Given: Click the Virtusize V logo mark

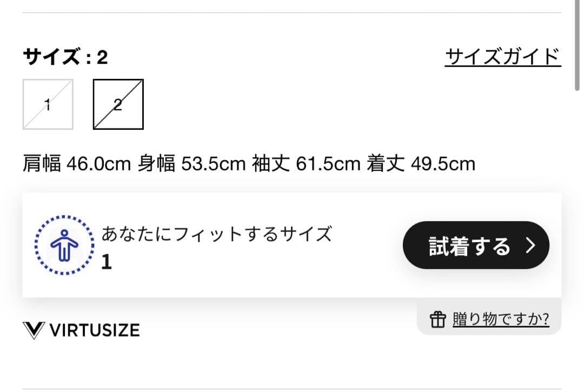Looking at the screenshot, I should coord(33,330).
